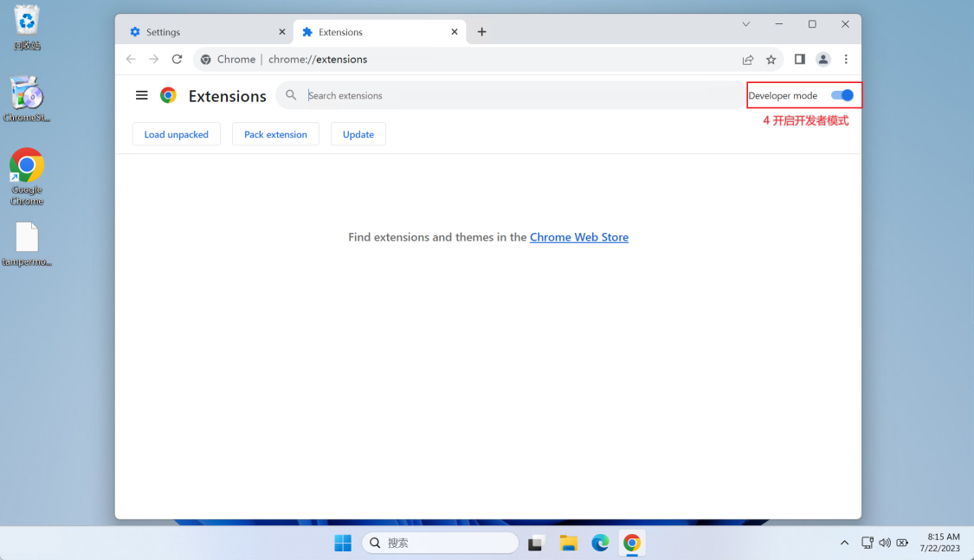Open the Extensions main menu hamburger icon
Image resolution: width=974 pixels, height=560 pixels.
click(142, 95)
